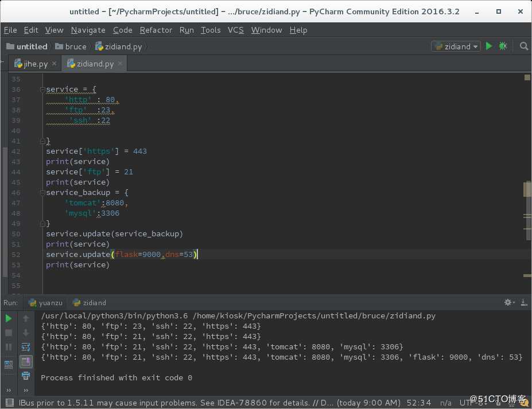Screen dimensions: 532x409
Task: Click the yellow warning stripe marker in scrollbar
Action: pos(527,276)
